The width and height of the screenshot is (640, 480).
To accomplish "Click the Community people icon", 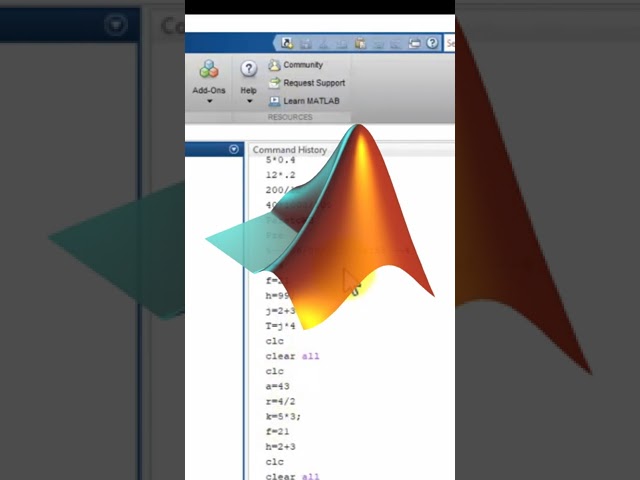I will (x=274, y=65).
